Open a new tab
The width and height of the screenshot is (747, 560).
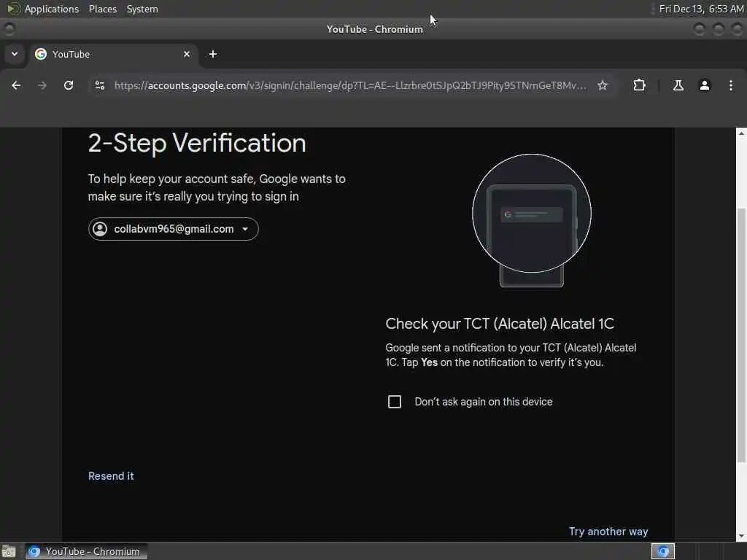coord(213,54)
